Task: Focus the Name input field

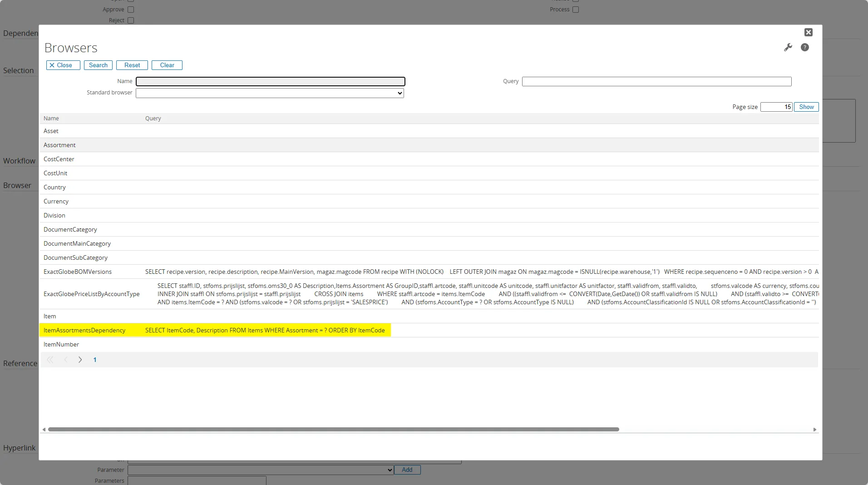Action: click(271, 82)
